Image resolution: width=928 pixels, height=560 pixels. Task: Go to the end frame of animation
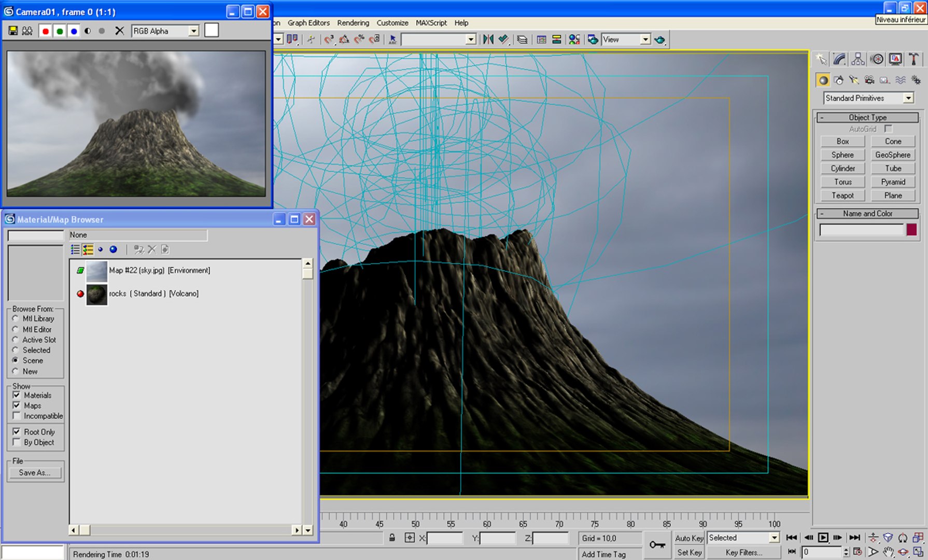coord(855,538)
